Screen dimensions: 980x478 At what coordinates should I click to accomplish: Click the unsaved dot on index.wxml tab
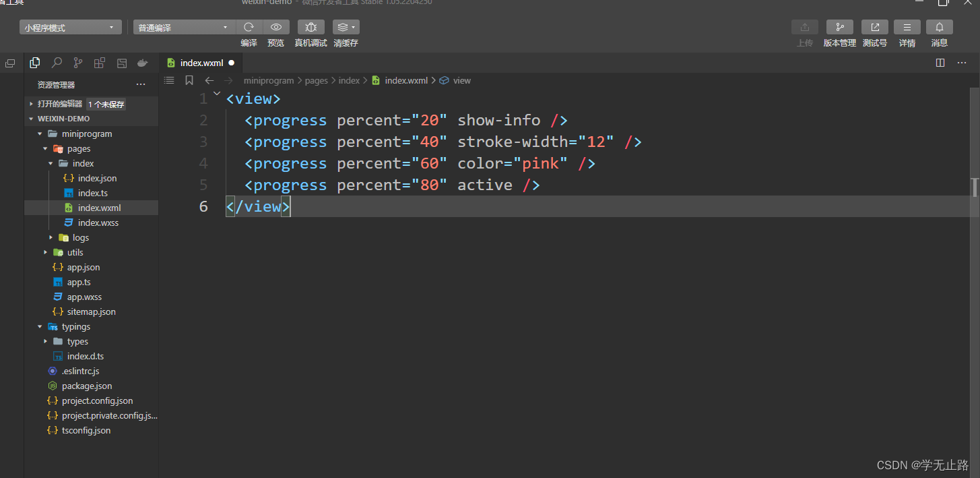(x=231, y=63)
